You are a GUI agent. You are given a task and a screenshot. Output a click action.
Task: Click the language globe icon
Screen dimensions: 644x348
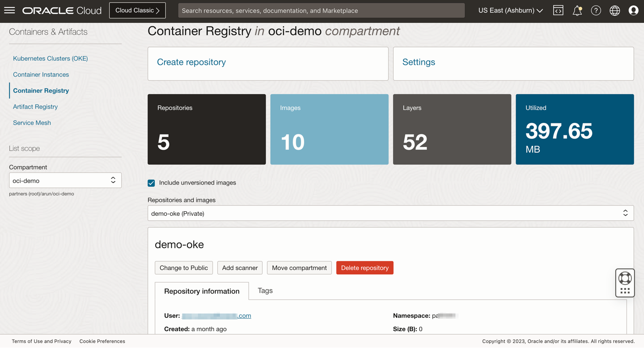[x=614, y=10]
